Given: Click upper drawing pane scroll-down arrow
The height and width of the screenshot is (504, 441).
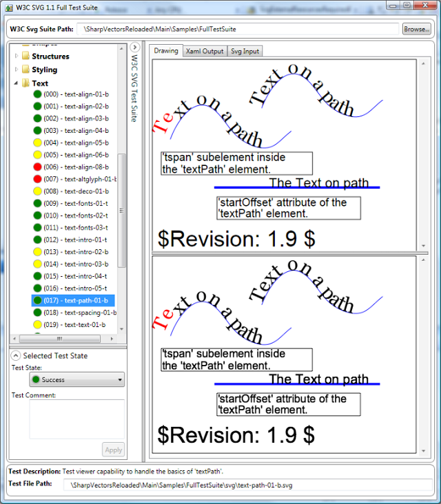Looking at the screenshot, I should click(x=423, y=246).
